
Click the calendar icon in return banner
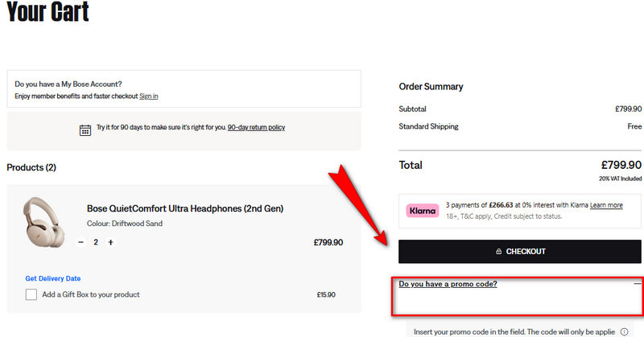(85, 129)
